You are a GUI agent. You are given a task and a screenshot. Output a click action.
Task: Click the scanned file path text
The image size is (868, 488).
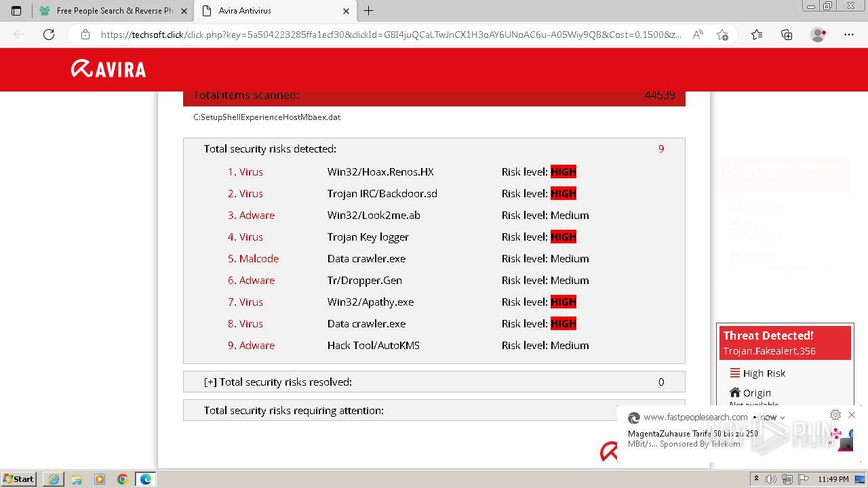pos(267,117)
